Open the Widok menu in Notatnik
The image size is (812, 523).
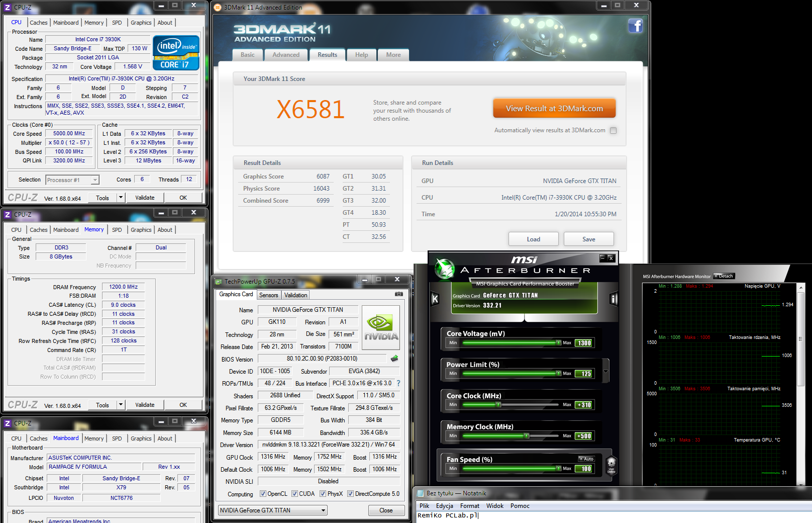point(495,506)
